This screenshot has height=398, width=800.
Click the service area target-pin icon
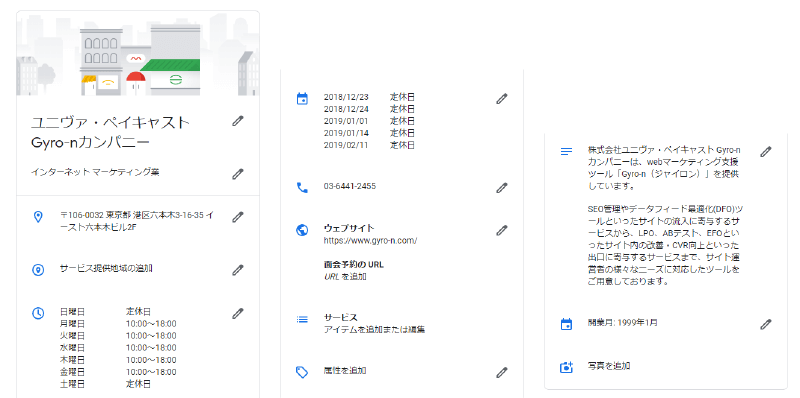pos(38,270)
